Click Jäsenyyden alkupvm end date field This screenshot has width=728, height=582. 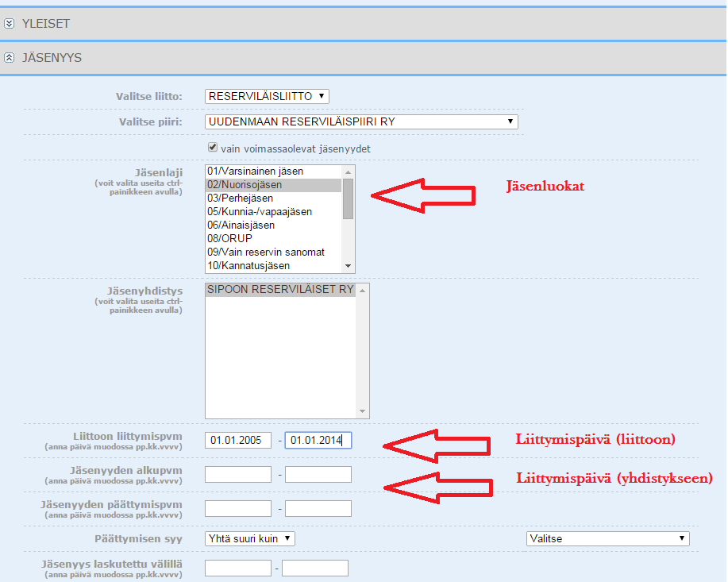[318, 474]
